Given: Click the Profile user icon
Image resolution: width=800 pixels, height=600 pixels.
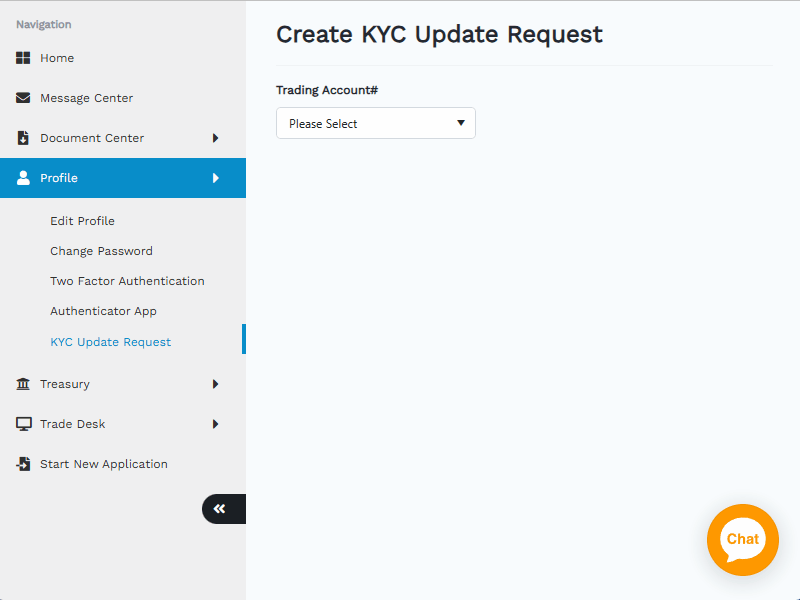Looking at the screenshot, I should [x=23, y=178].
